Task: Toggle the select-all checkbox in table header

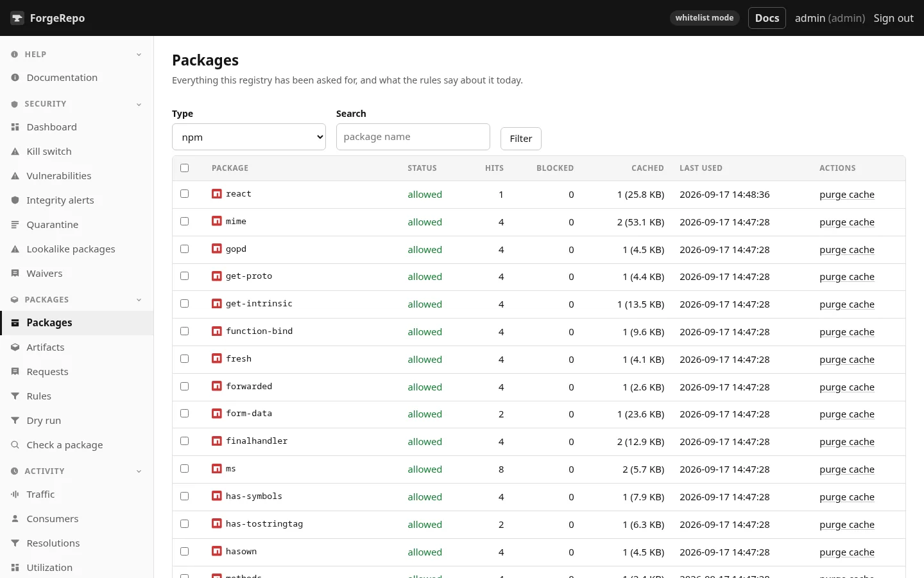Action: click(x=185, y=168)
